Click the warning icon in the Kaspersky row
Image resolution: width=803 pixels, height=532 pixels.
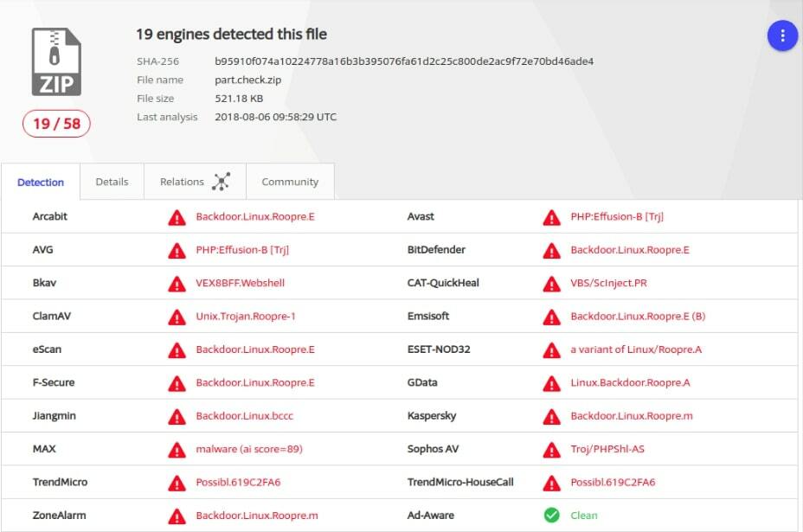(551, 417)
